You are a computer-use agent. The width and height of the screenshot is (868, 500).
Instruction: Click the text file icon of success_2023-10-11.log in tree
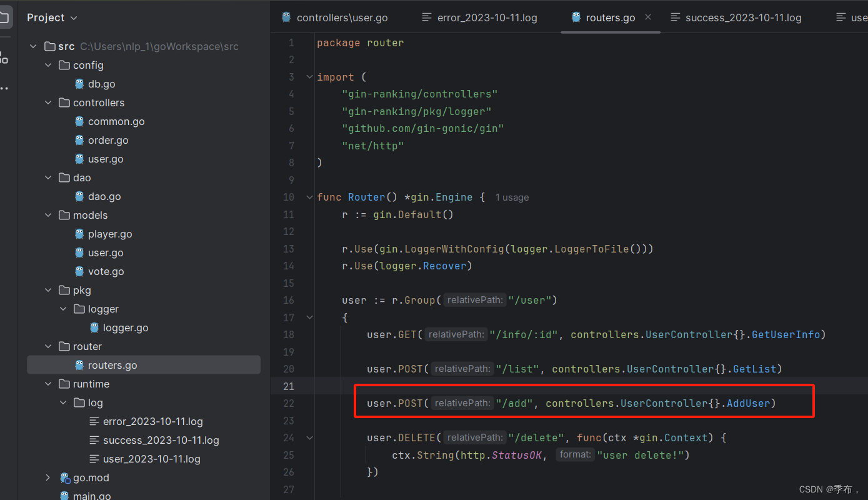coord(94,440)
